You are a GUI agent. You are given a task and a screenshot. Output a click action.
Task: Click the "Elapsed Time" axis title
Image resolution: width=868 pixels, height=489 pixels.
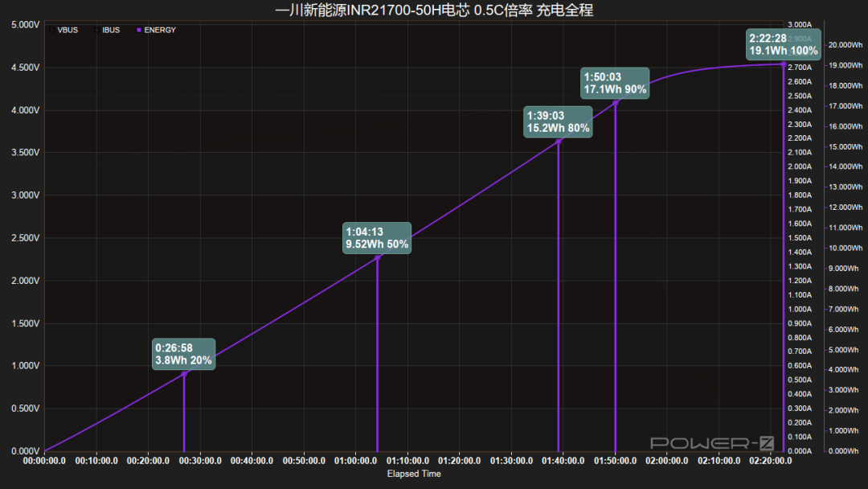click(x=414, y=474)
